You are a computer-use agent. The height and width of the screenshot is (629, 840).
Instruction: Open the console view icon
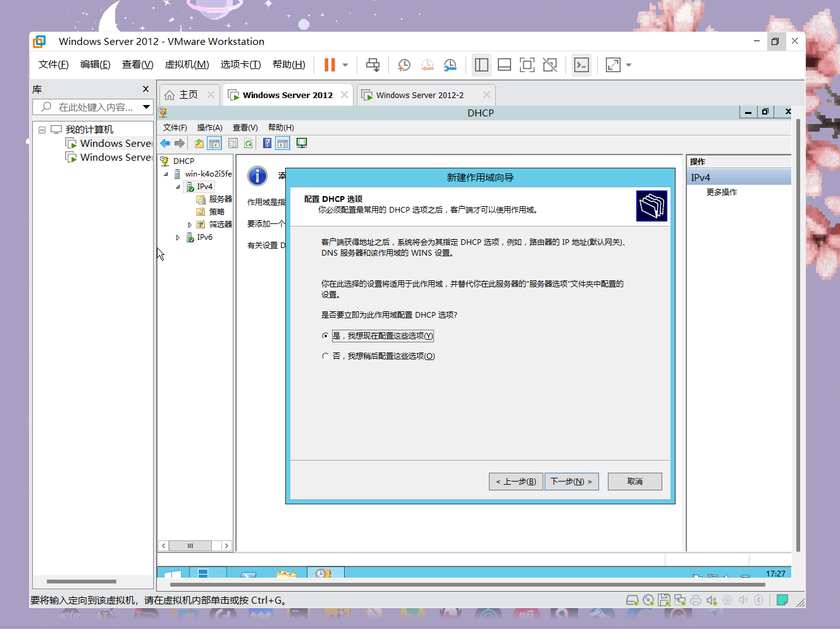(x=581, y=65)
